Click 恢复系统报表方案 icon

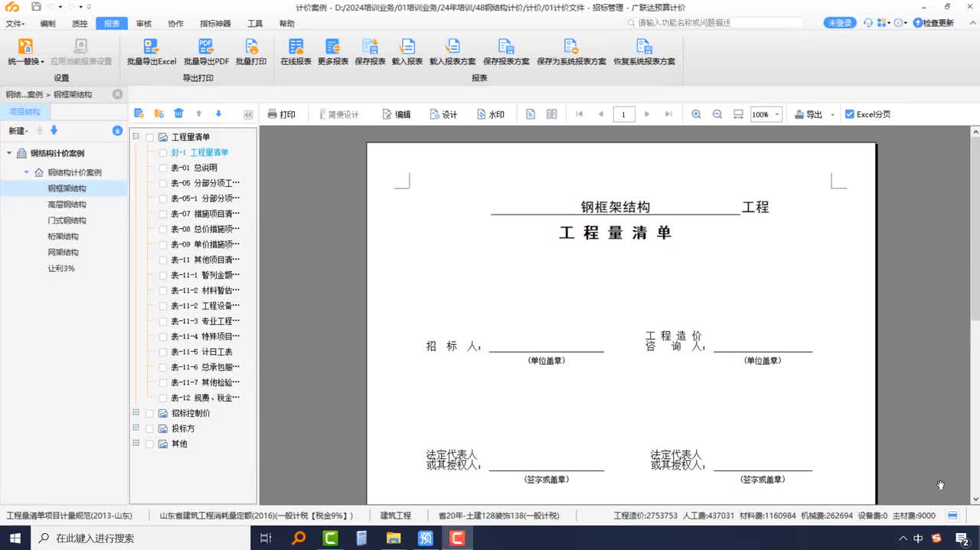pos(644,47)
